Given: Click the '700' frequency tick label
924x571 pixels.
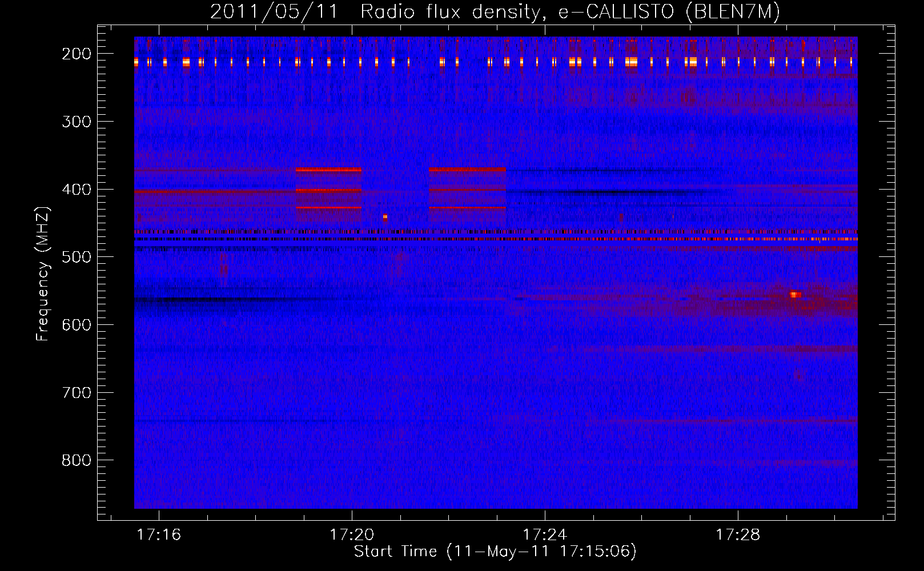Looking at the screenshot, I should (77, 393).
